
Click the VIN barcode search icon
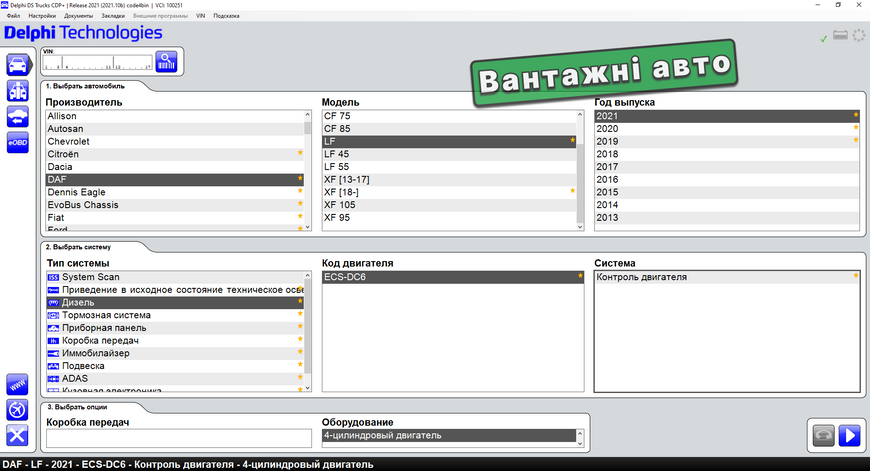click(166, 62)
